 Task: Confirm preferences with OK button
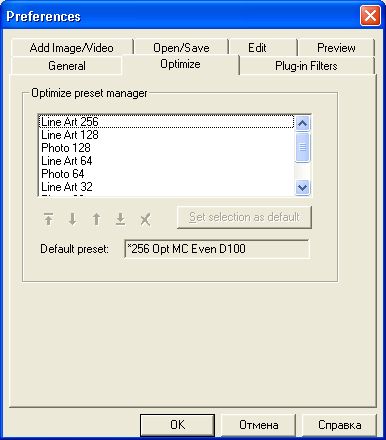[x=177, y=425]
